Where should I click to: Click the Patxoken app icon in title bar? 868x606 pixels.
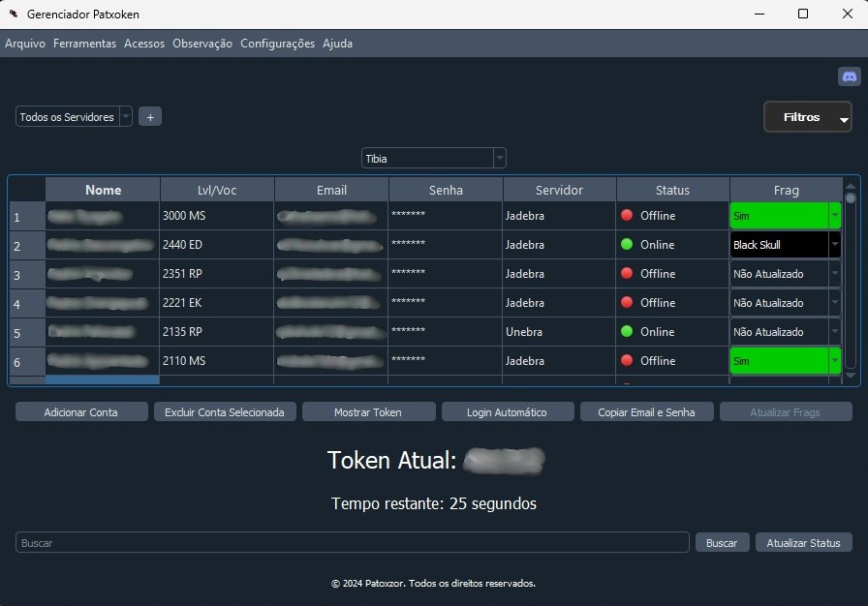tap(14, 15)
